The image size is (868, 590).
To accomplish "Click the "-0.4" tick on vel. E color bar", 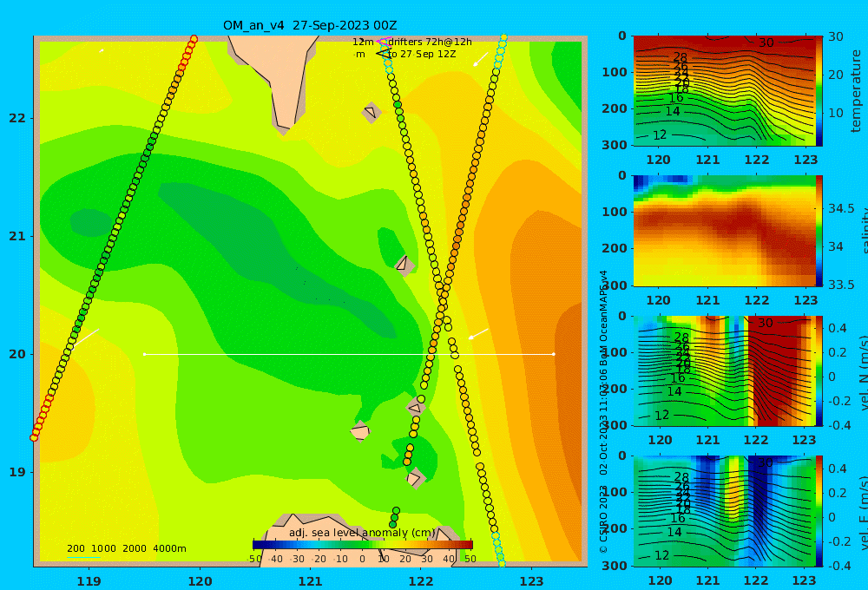I will [838, 566].
